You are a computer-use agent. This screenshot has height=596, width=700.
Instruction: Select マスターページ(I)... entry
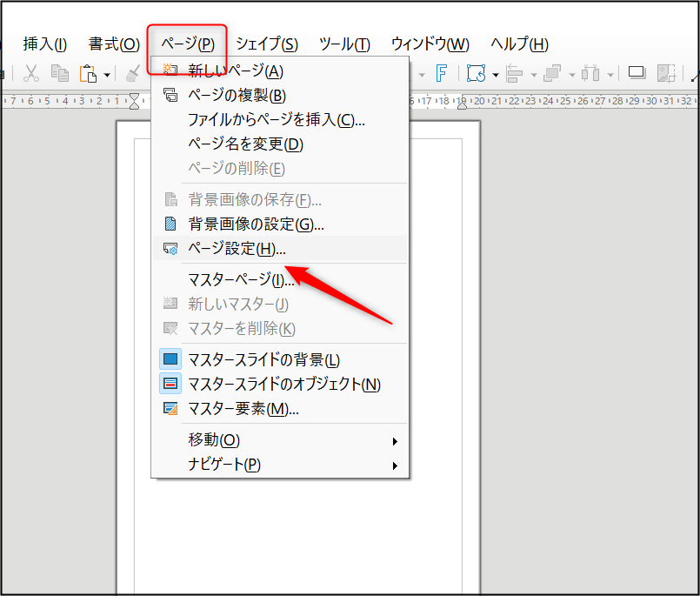280,279
